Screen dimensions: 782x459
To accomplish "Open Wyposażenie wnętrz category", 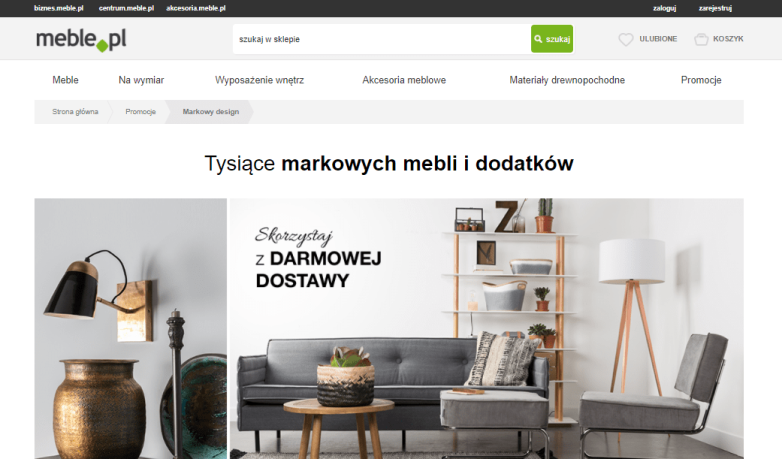I will [259, 80].
